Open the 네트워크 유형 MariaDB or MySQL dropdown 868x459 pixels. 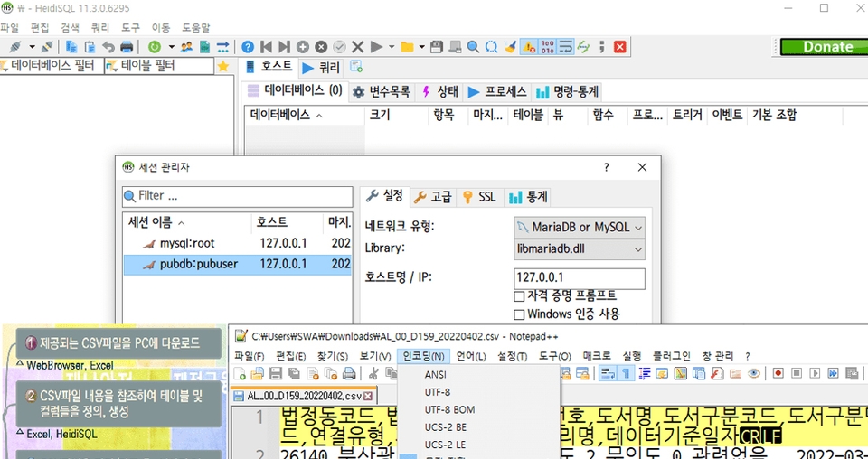coord(580,228)
